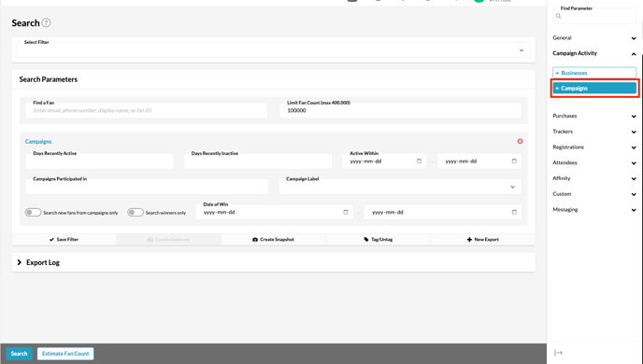The image size is (643, 364).
Task: Open calendar for Active Within end date
Action: (x=514, y=161)
